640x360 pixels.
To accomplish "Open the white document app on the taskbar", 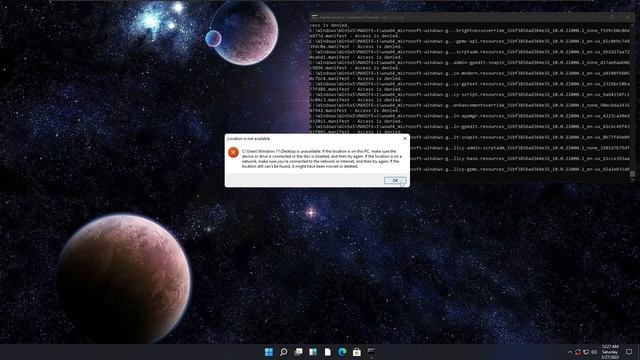I will pos(327,352).
